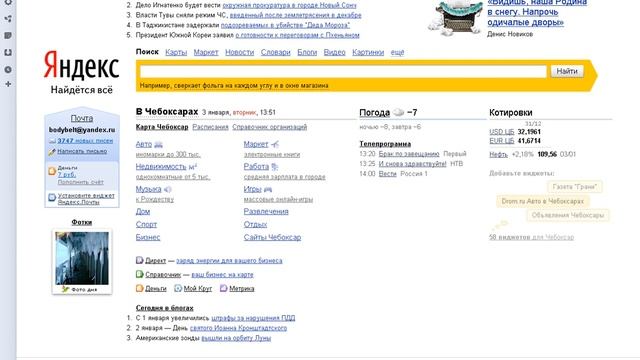This screenshot has height=360, width=640.
Task: Click the pencil icon by Написать письмо
Action: (x=52, y=152)
